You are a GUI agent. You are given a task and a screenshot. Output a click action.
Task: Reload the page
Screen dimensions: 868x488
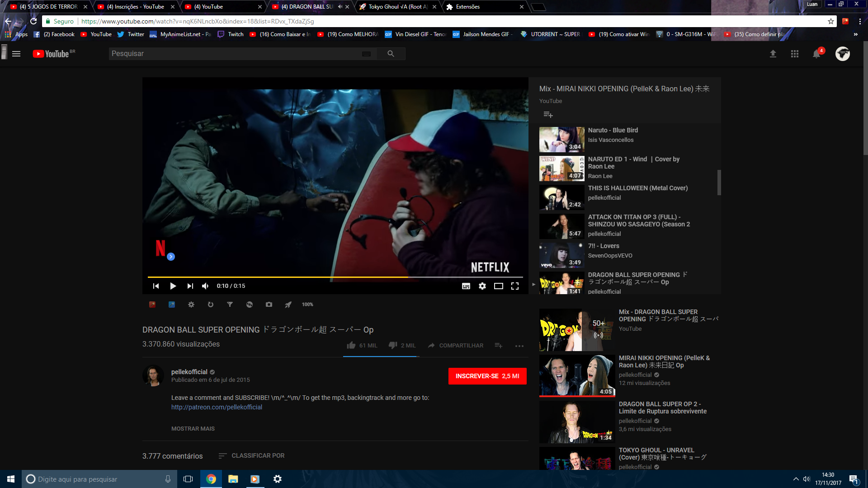(x=33, y=21)
